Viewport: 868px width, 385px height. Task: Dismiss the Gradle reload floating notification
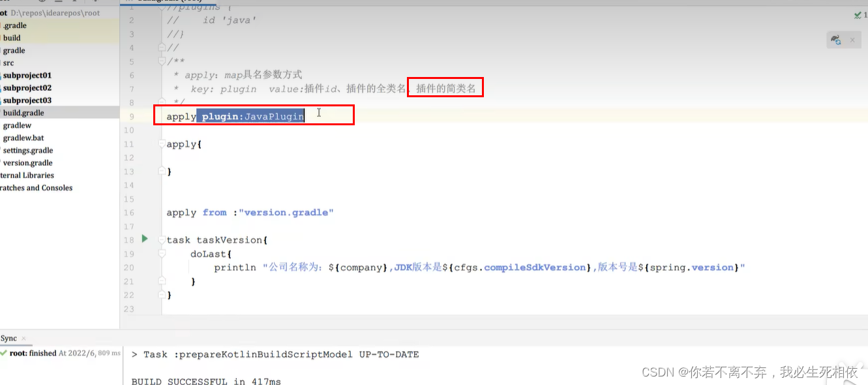(852, 40)
